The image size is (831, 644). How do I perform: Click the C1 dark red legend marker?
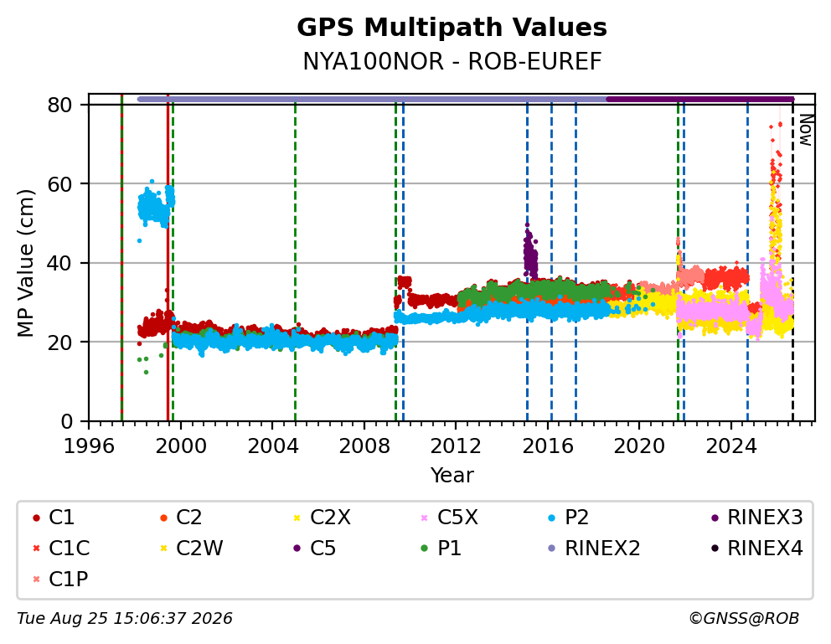[36, 518]
